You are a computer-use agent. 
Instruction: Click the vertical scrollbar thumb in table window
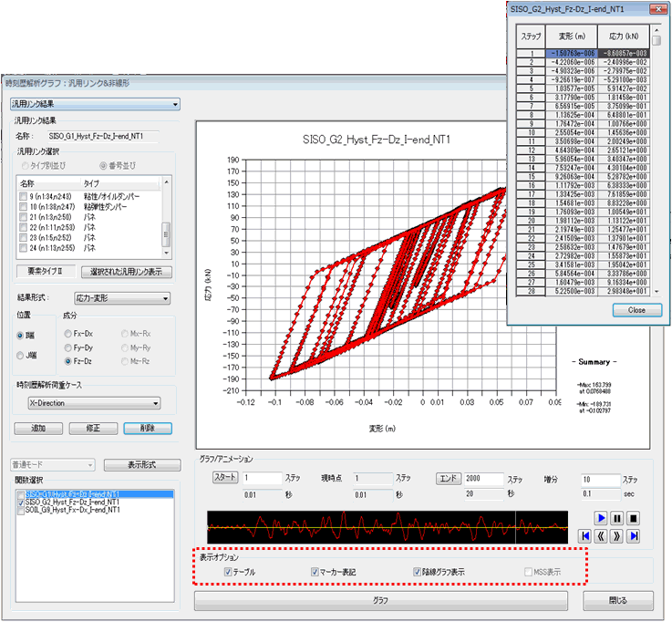(656, 41)
